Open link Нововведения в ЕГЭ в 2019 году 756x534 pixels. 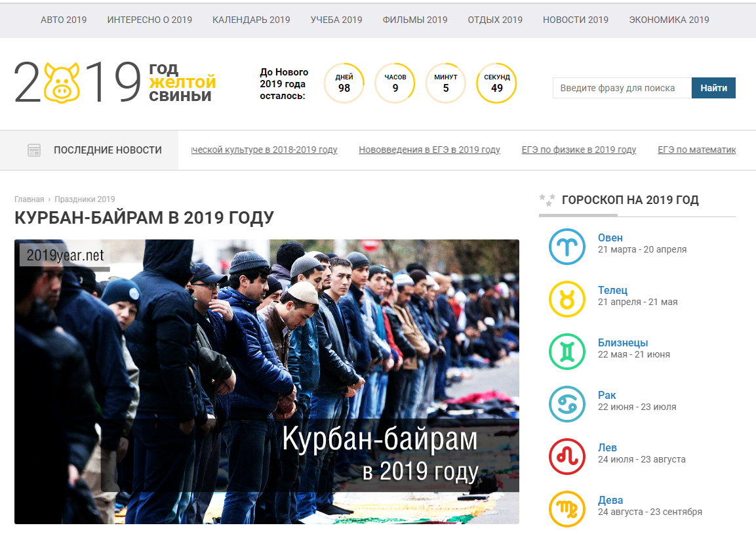(x=429, y=150)
